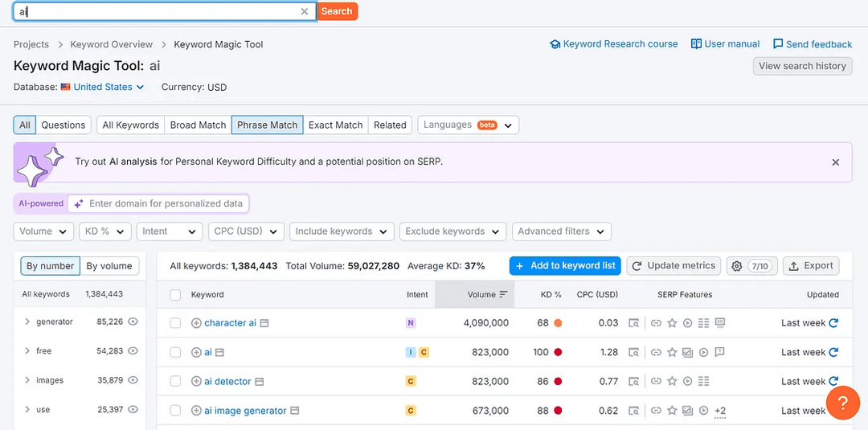The width and height of the screenshot is (868, 430).
Task: Click the Volume sort icon in column header
Action: [503, 294]
